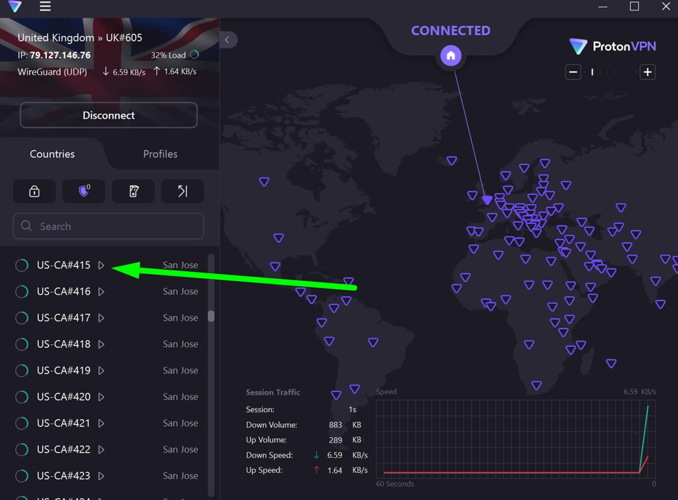Select US-CA#420 server entry
The height and width of the screenshot is (500, 678).
pyautogui.click(x=64, y=397)
